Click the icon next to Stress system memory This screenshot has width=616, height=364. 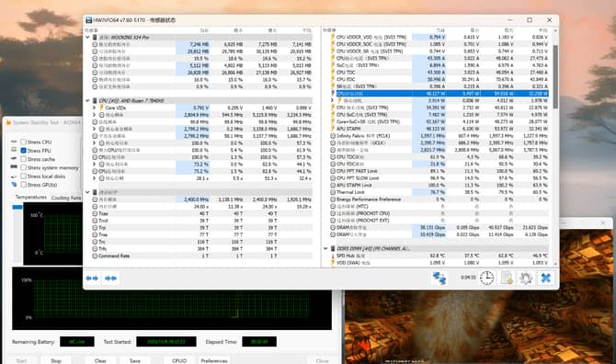[14, 167]
